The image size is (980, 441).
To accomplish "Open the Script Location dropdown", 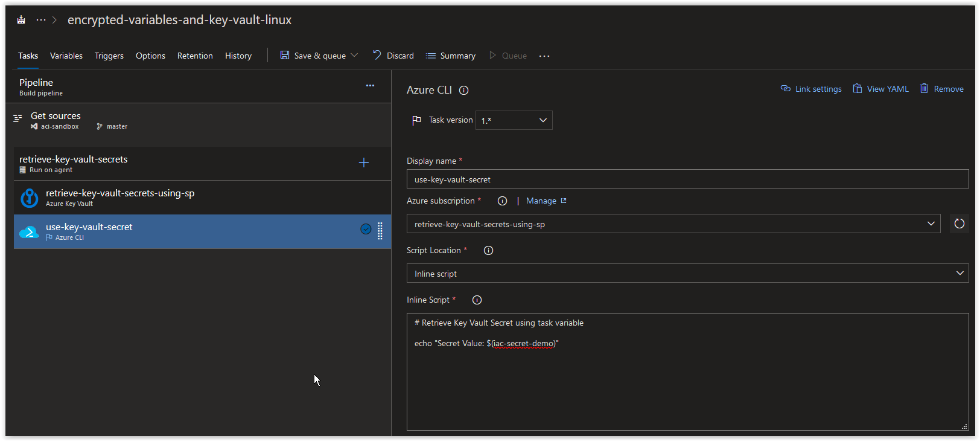I will point(688,274).
